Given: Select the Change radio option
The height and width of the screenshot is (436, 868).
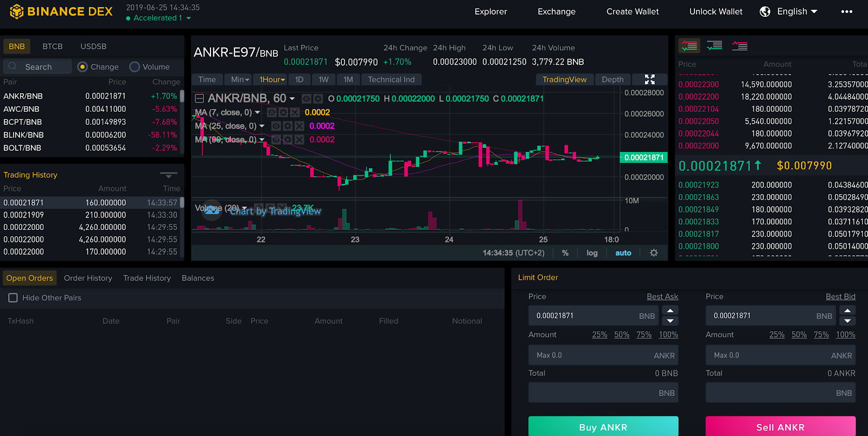Looking at the screenshot, I should click(x=82, y=67).
